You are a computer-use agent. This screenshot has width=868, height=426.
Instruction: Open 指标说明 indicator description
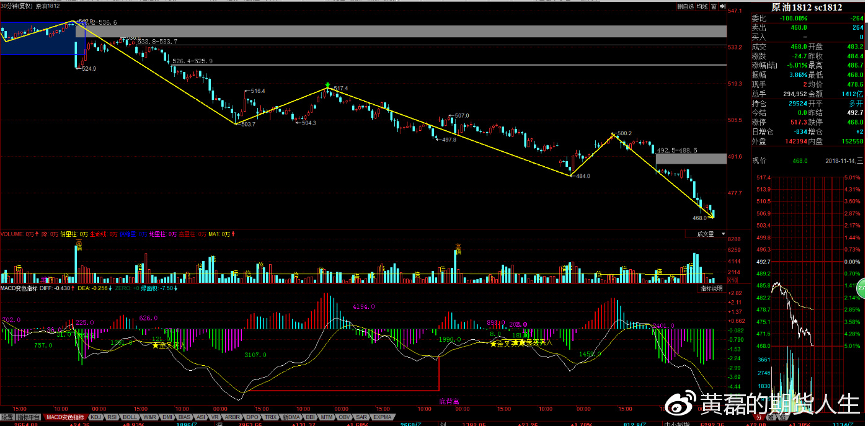[712, 288]
